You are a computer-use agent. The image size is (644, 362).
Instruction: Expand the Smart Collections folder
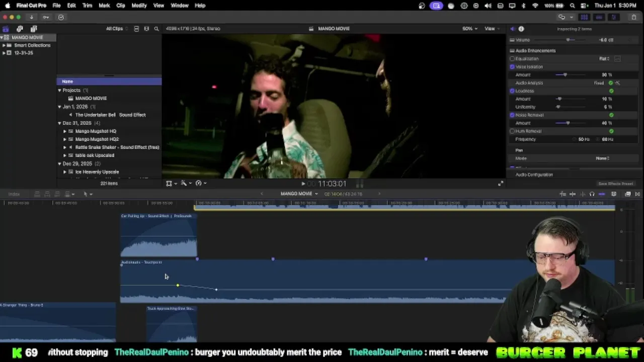coord(4,45)
